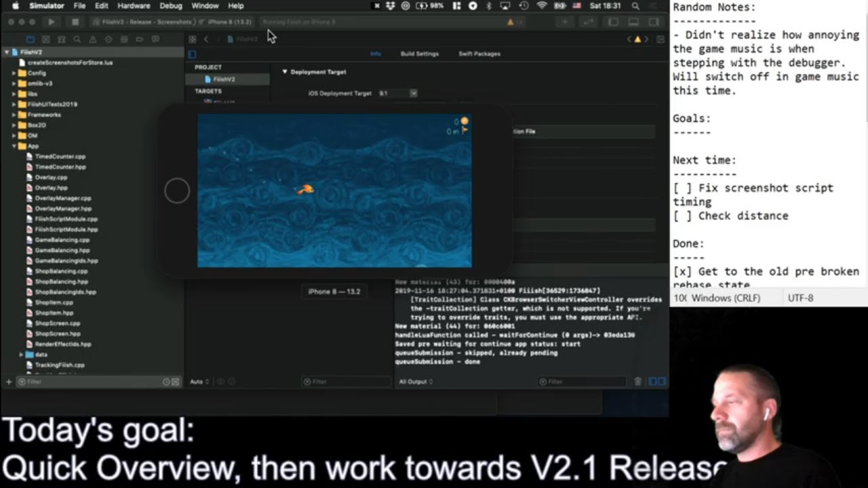Toggle the left navigator panel

613,22
